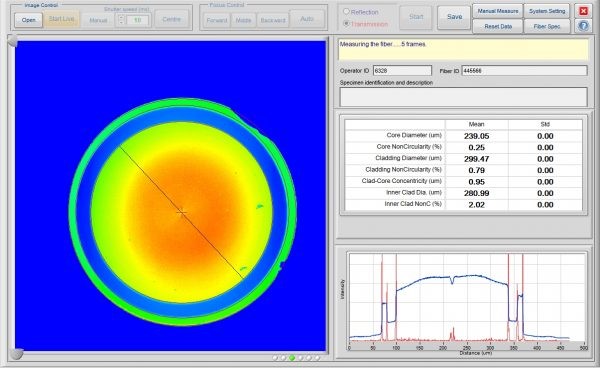Click the Operator ID field
600x368 pixels.
[402, 71]
